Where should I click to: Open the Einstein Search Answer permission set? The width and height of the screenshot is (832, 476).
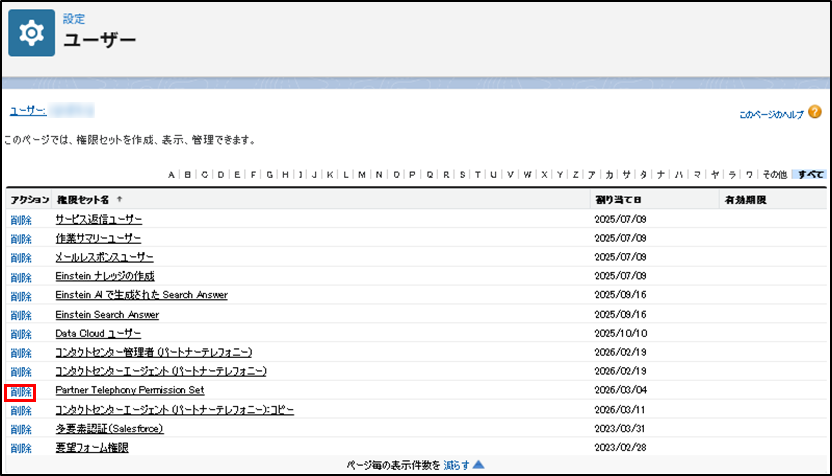107,315
